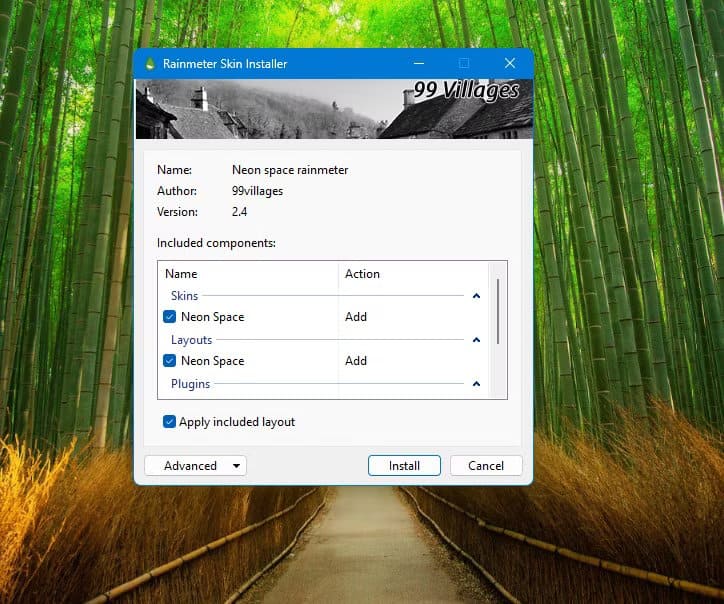Minimize the Rainmeter Skin Installer window

click(418, 64)
